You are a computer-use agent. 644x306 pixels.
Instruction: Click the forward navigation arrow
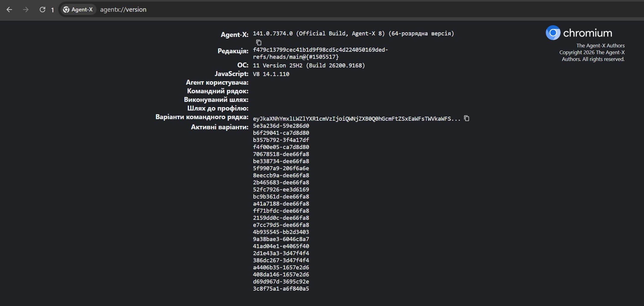(26, 10)
